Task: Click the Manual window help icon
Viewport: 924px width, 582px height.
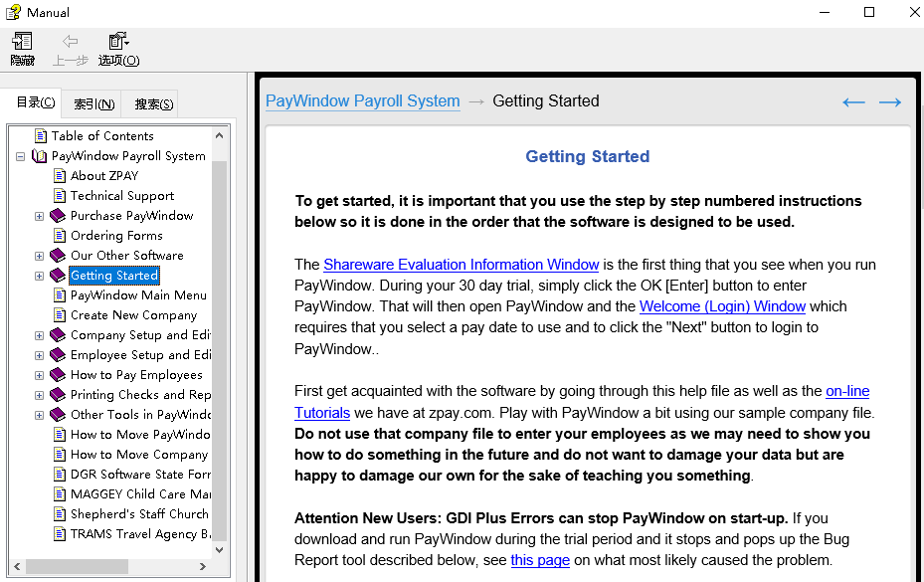Action: click(x=13, y=12)
